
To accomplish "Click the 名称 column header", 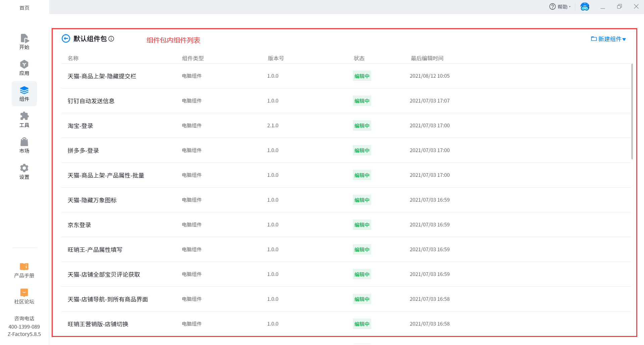I will tap(73, 58).
